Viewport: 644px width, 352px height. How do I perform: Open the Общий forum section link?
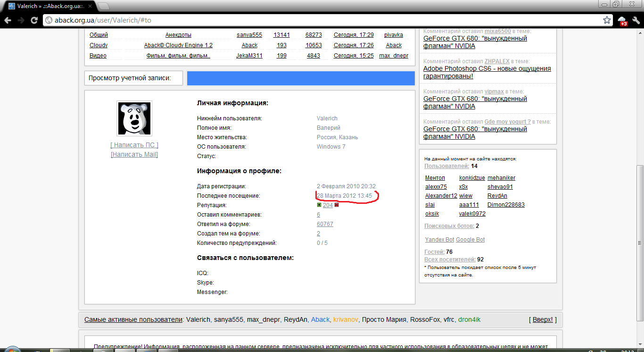click(99, 35)
